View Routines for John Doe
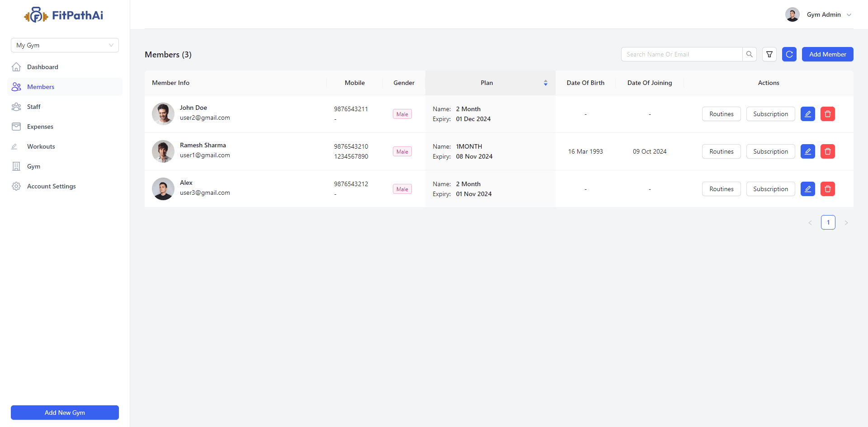Viewport: 868px width, 427px height. click(x=721, y=114)
